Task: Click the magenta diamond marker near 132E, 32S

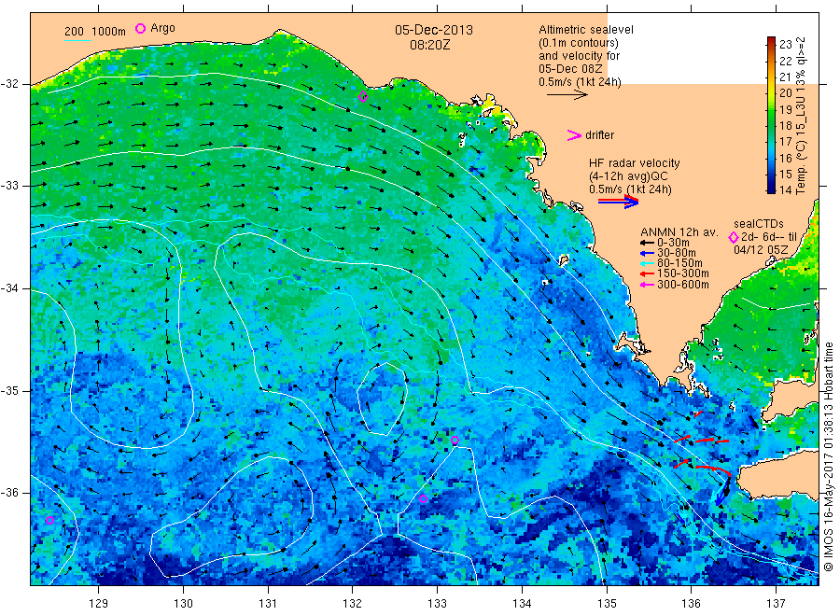Action: [x=363, y=97]
